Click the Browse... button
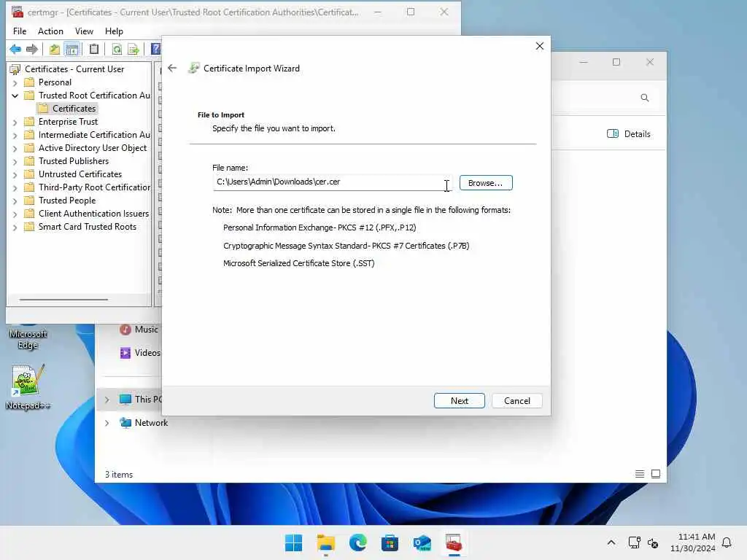Image resolution: width=747 pixels, height=560 pixels. [x=485, y=183]
